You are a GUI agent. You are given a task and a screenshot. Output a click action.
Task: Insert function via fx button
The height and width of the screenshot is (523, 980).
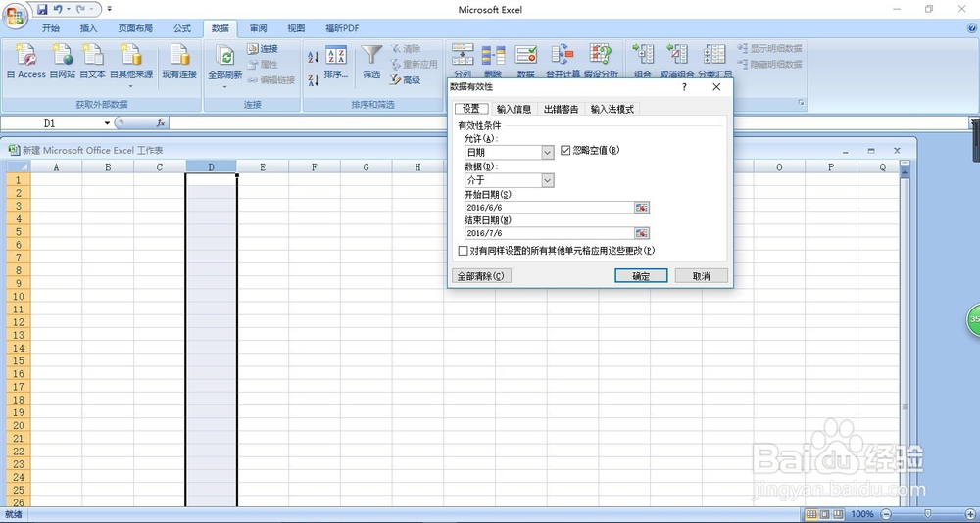(x=161, y=123)
